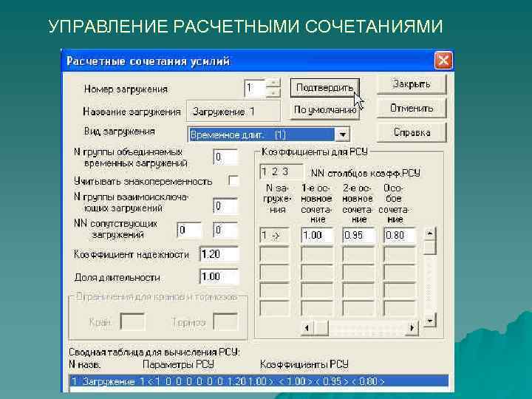Viewport: 532px width, 399px height.
Task: Increase Номер загружения with up spinner arrow
Action: [x=273, y=83]
